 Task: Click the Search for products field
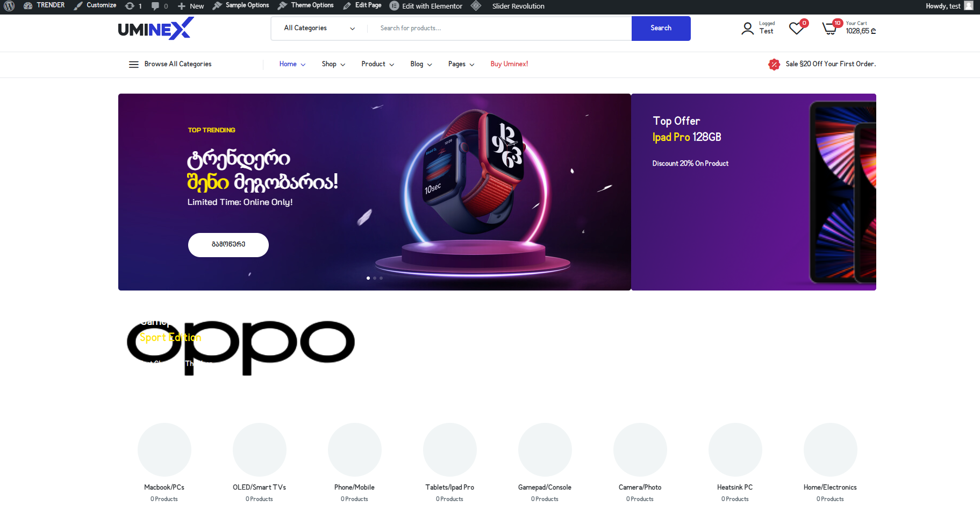tap(499, 29)
